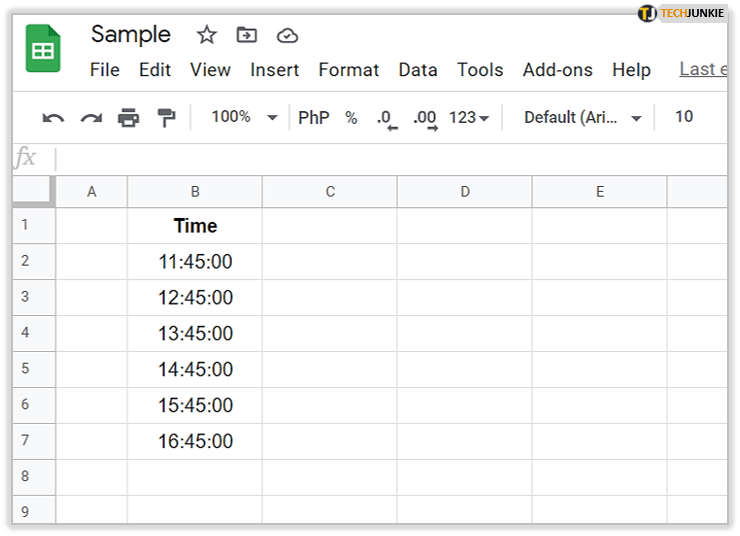Image resolution: width=740 pixels, height=536 pixels.
Task: Click the formula bar input
Action: pyautogui.click(x=390, y=158)
